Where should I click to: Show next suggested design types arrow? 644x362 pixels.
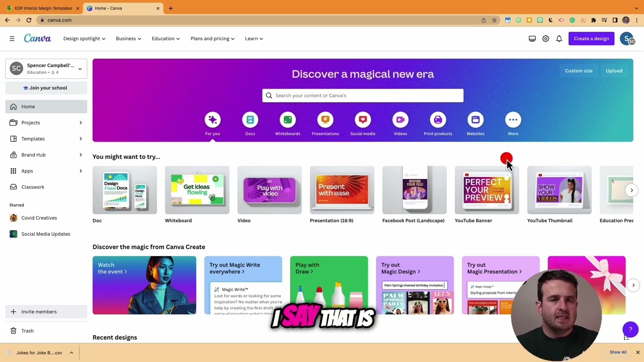(x=631, y=190)
